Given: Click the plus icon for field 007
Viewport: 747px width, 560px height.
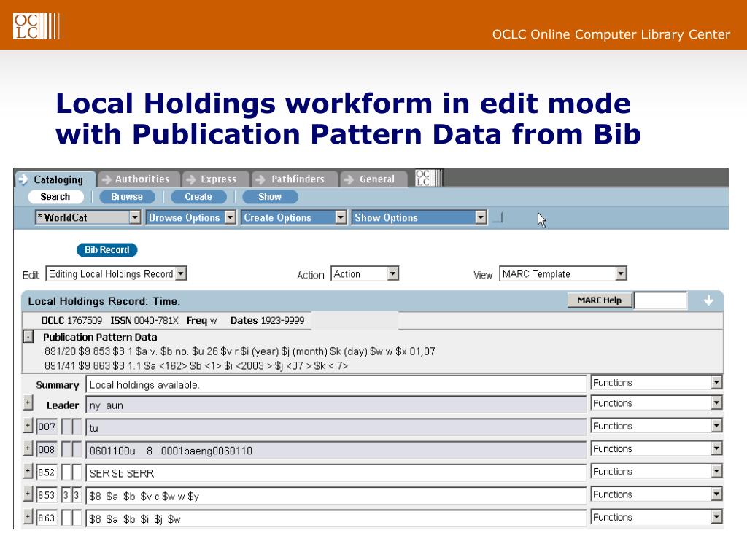Looking at the screenshot, I should 28,426.
